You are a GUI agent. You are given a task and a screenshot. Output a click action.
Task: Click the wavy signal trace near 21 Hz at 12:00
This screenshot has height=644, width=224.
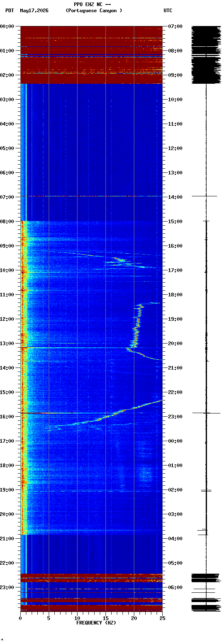click(138, 319)
